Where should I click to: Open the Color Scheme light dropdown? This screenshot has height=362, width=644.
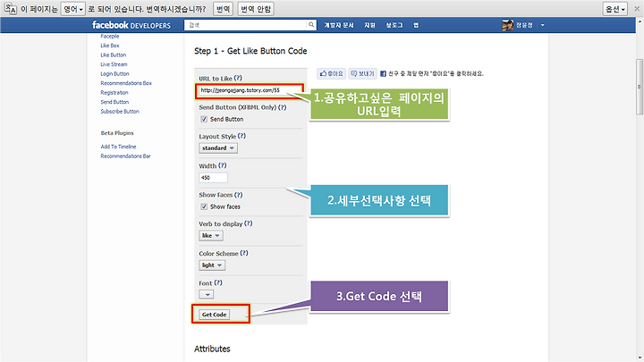212,265
